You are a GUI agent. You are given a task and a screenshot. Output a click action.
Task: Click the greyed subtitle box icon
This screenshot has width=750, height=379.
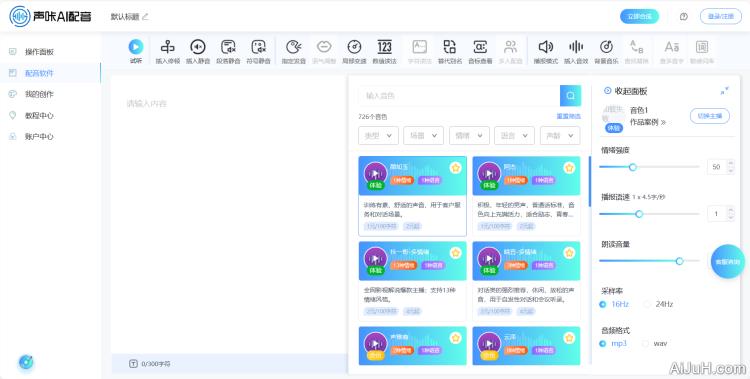click(419, 46)
